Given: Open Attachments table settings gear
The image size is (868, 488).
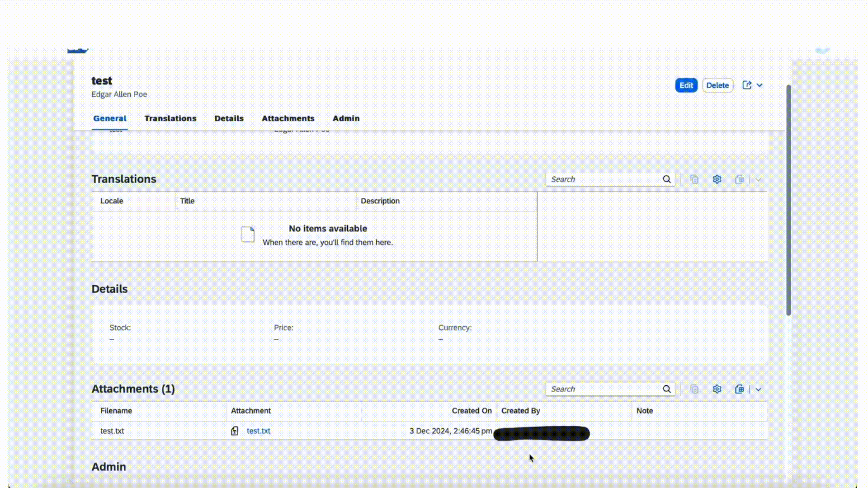Looking at the screenshot, I should point(717,389).
